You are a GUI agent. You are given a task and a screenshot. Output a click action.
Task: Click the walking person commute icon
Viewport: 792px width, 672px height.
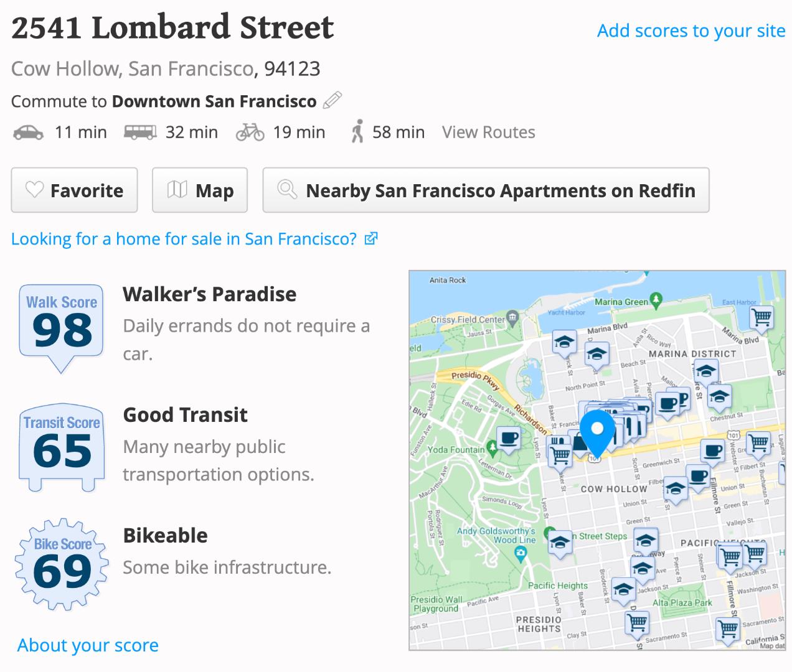357,132
